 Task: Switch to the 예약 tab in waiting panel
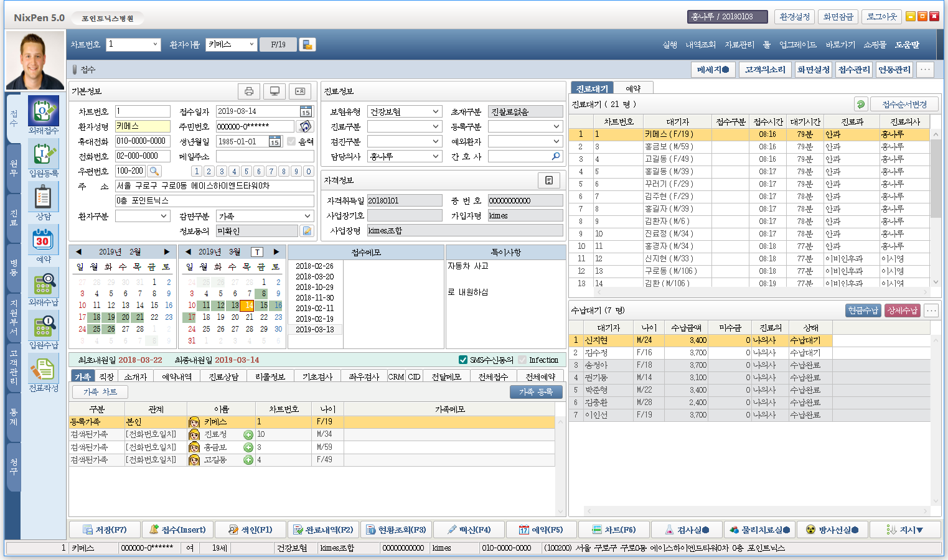click(633, 89)
